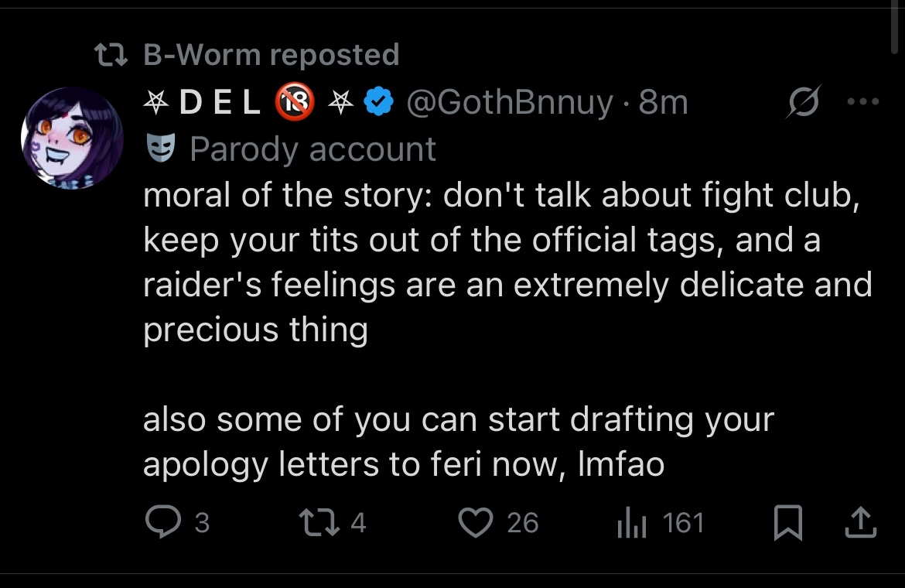Click the 18+ prohibited emoji in name
This screenshot has height=588, width=905.
(x=295, y=101)
